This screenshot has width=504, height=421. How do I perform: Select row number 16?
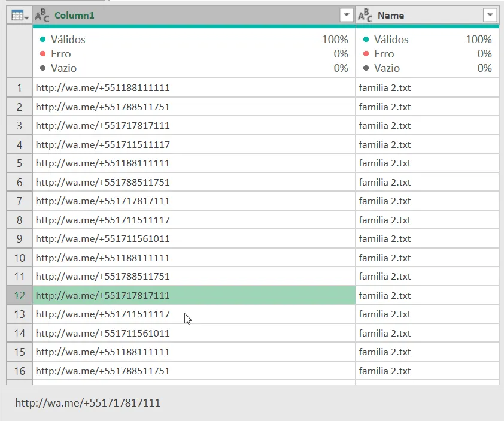(19, 371)
